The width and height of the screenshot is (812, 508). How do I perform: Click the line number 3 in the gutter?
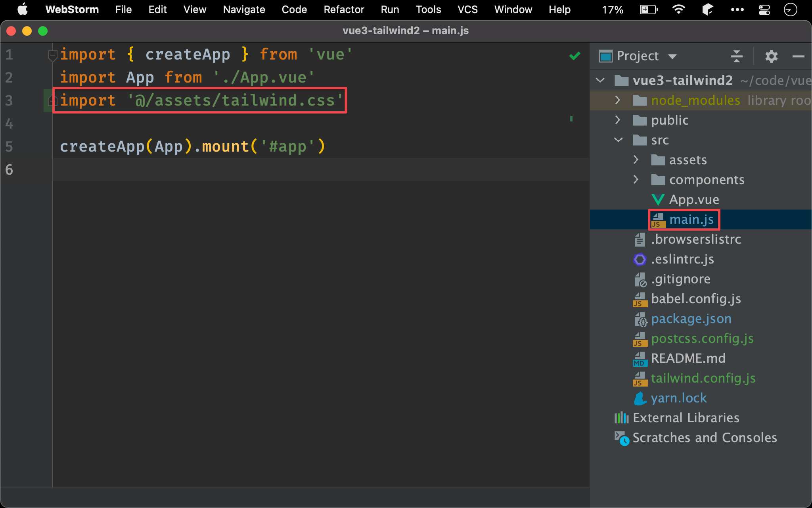[x=9, y=100]
